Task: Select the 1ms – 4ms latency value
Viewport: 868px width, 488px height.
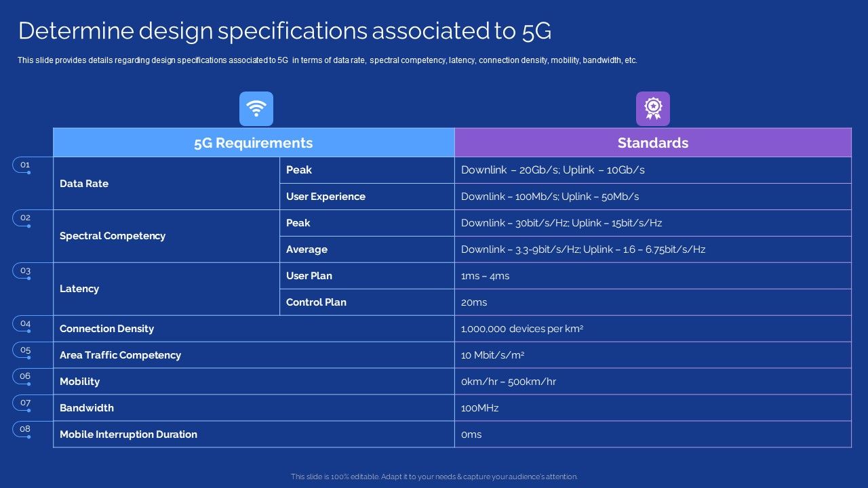Action: pyautogui.click(x=485, y=276)
